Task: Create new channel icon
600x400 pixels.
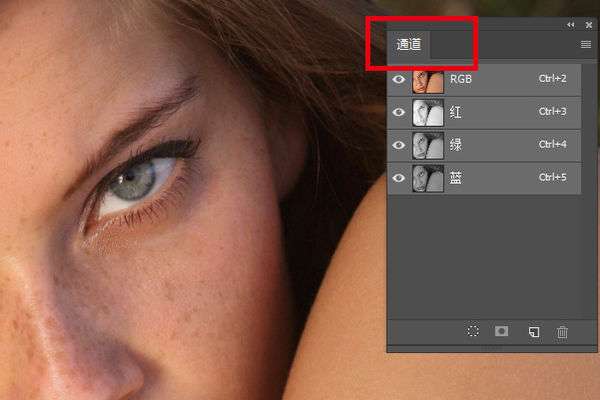Action: tap(534, 331)
